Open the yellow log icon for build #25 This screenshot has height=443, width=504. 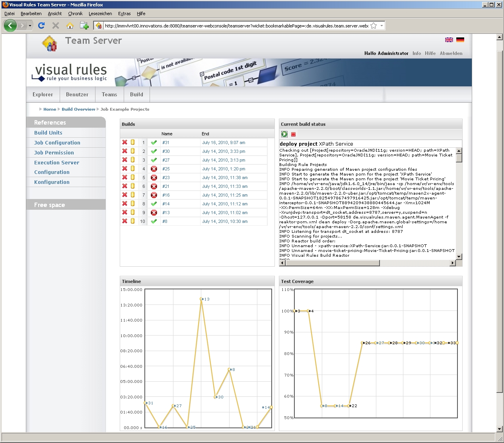pyautogui.click(x=133, y=168)
